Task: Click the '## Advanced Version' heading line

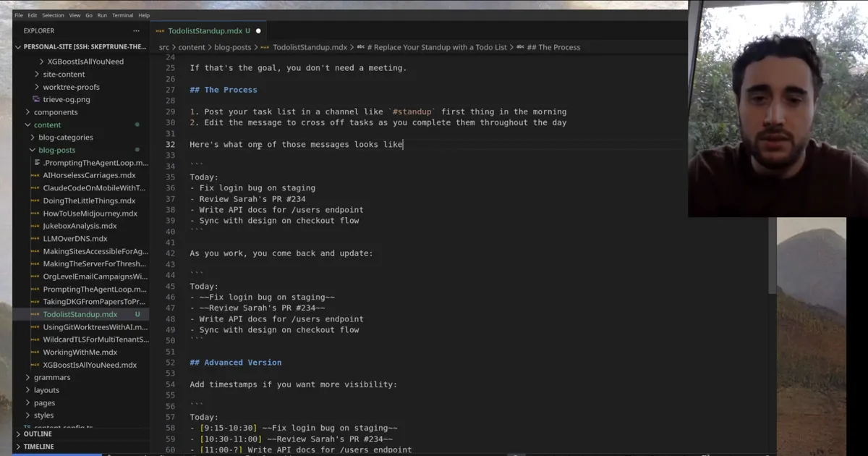Action: (236, 363)
